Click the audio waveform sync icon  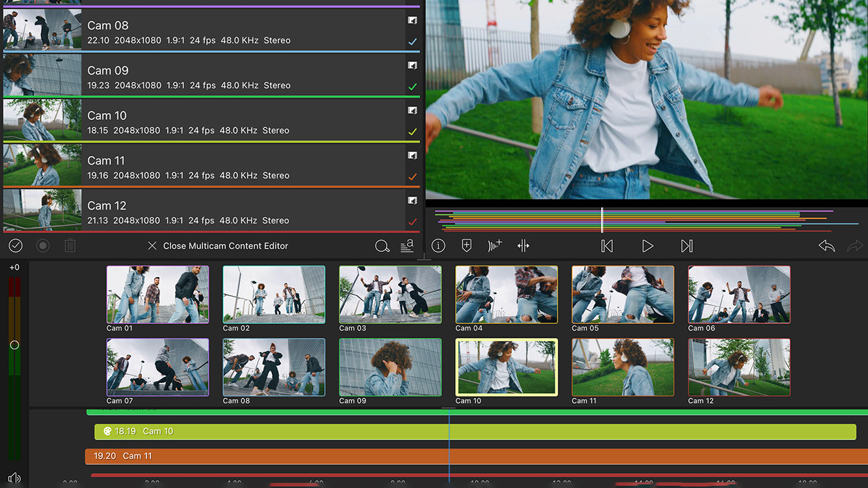[x=495, y=246]
